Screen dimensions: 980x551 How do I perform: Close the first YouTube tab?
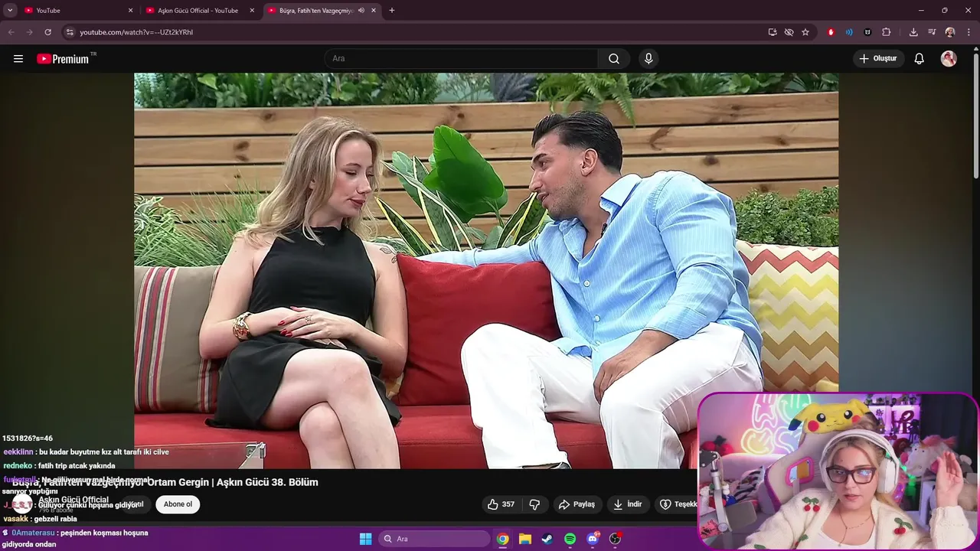(x=130, y=11)
